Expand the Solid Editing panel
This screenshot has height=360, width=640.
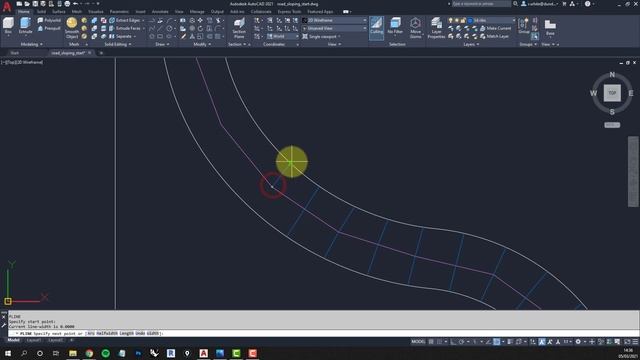click(x=118, y=44)
